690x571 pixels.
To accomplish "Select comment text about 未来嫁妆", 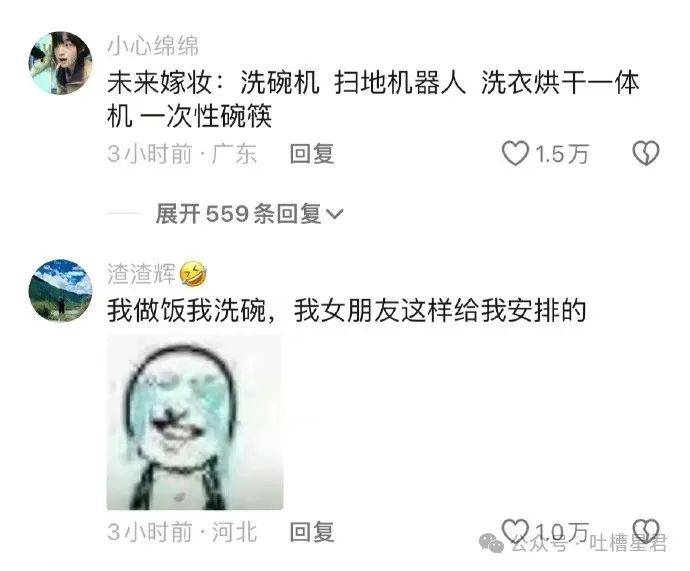I will coord(373,99).
